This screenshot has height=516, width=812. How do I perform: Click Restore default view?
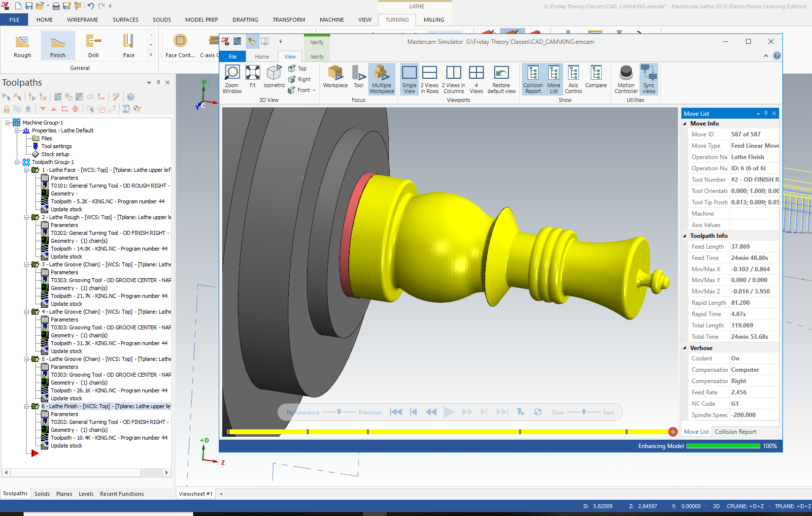pyautogui.click(x=501, y=79)
